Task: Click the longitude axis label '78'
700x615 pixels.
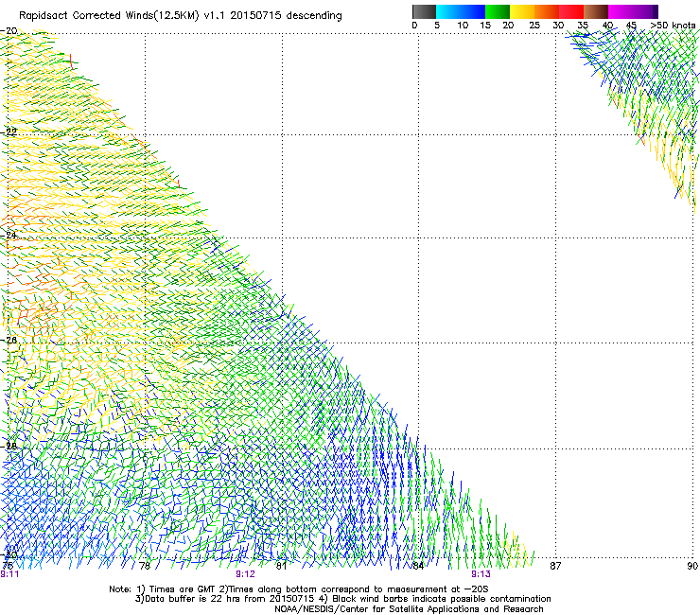Action: coord(144,566)
